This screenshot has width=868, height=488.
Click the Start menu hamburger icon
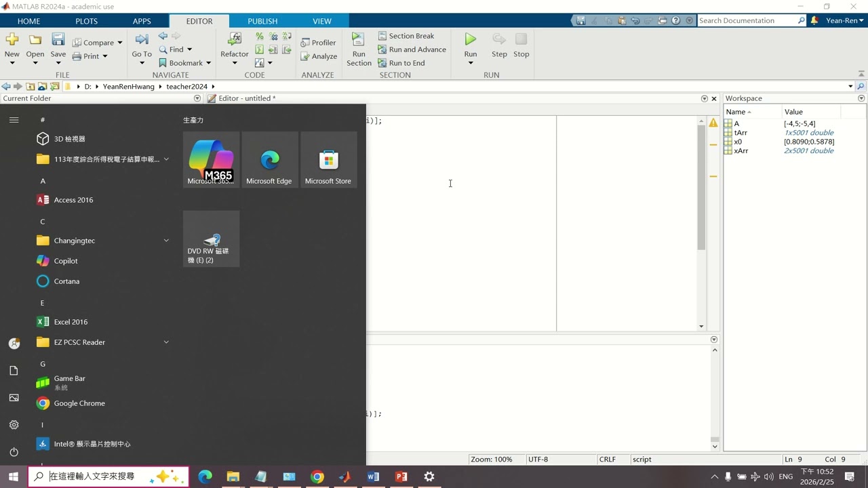[x=14, y=120]
